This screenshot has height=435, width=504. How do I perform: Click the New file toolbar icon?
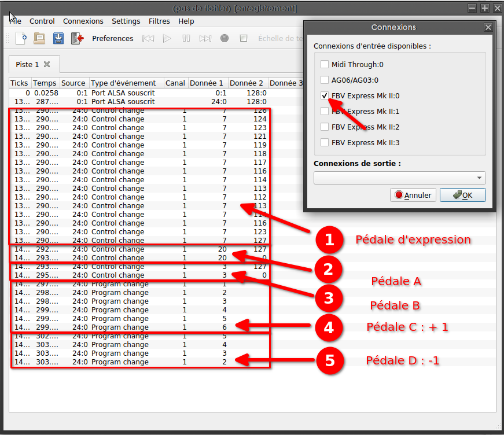pos(21,38)
